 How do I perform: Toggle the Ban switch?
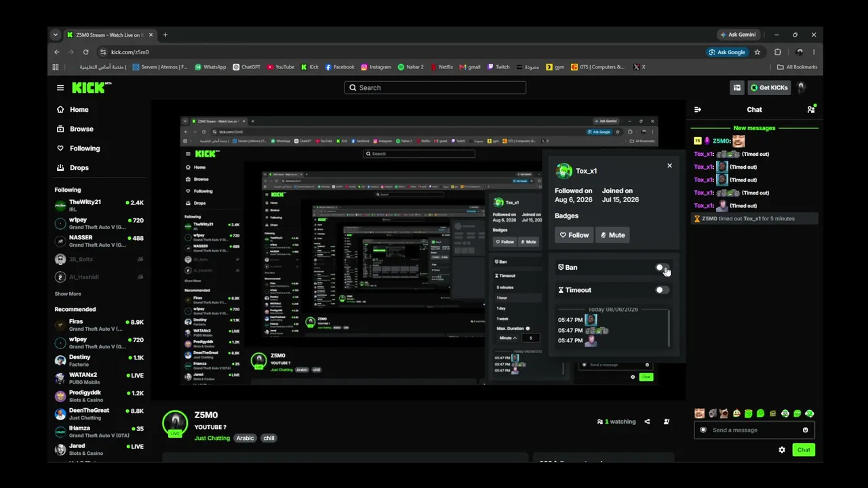click(x=662, y=268)
